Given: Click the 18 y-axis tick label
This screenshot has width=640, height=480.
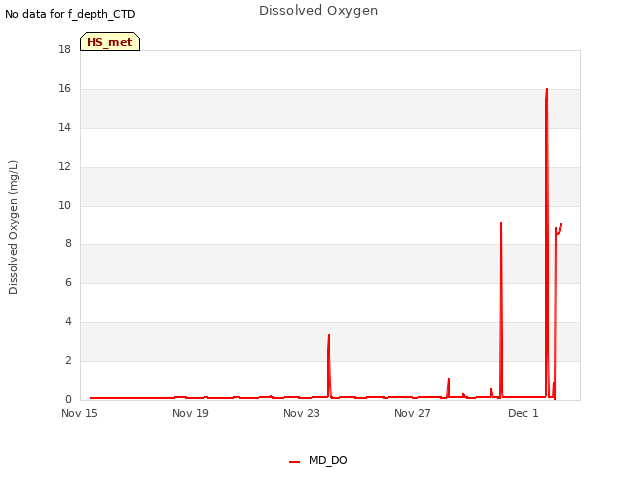Looking at the screenshot, I should 64,49.
